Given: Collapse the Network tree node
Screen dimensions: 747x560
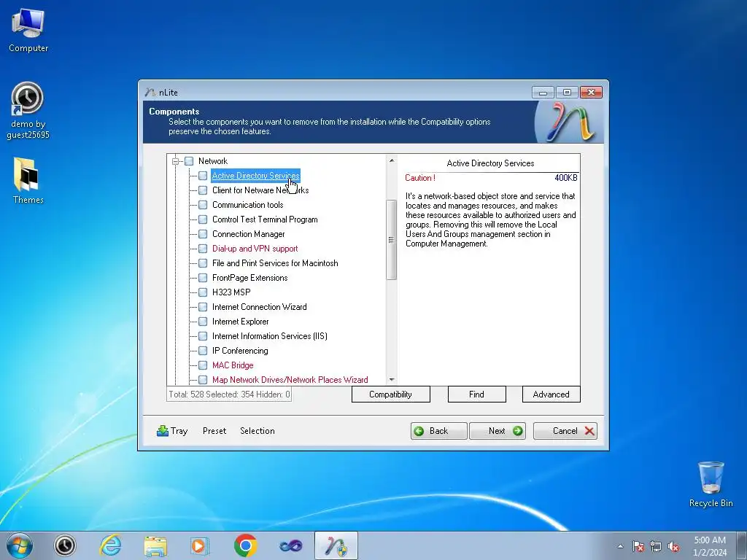Looking at the screenshot, I should pos(175,161).
